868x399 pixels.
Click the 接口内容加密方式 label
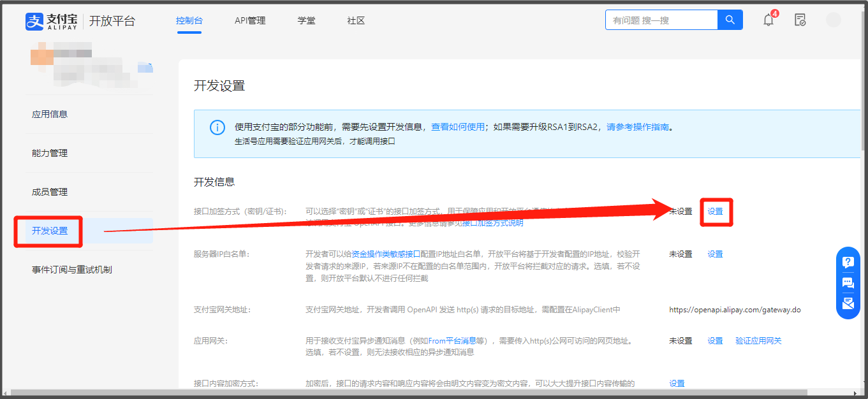click(x=226, y=383)
